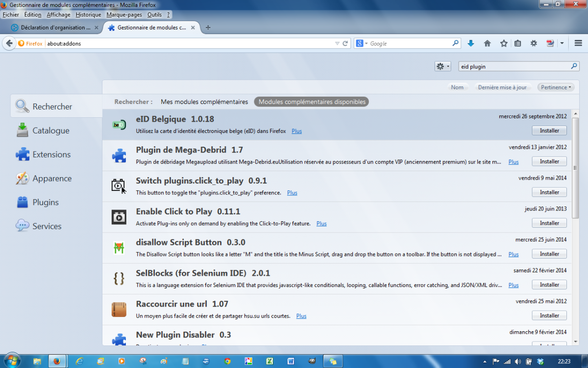The width and height of the screenshot is (588, 368).
Task: Click the Switch plugins.click_to_play icon
Action: tap(119, 186)
